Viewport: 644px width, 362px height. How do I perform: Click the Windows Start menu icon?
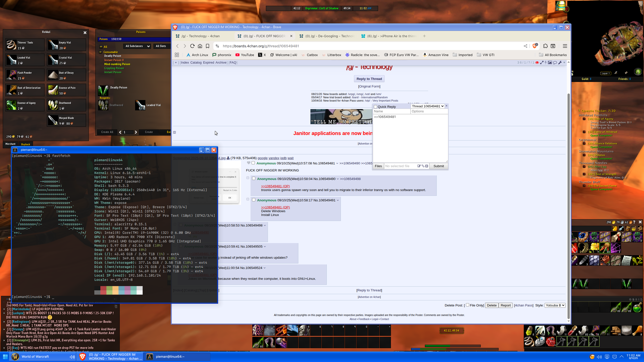coord(5,356)
